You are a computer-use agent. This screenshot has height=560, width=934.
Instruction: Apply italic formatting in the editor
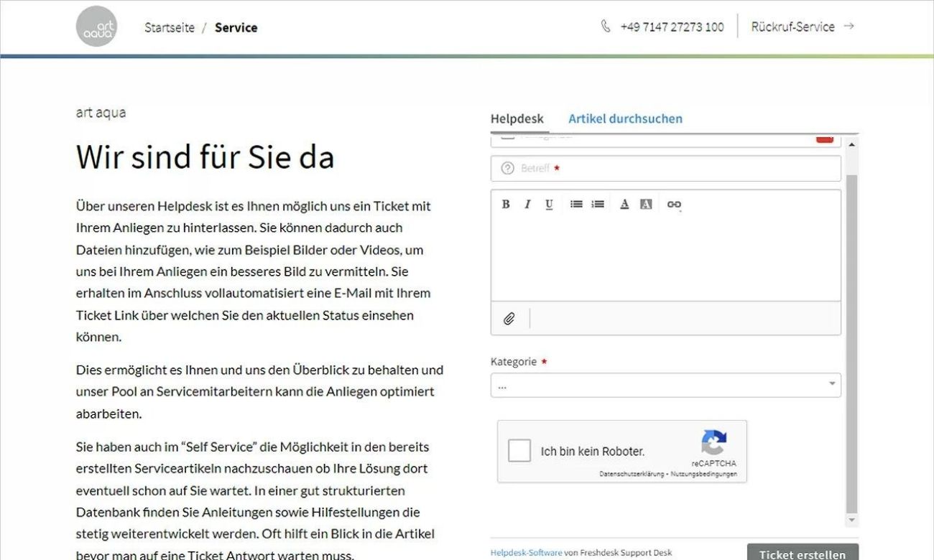[527, 205]
